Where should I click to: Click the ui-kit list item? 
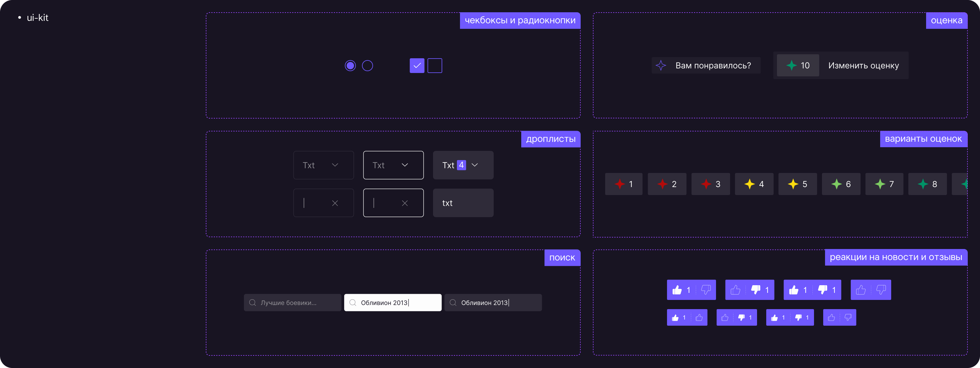pos(37,17)
